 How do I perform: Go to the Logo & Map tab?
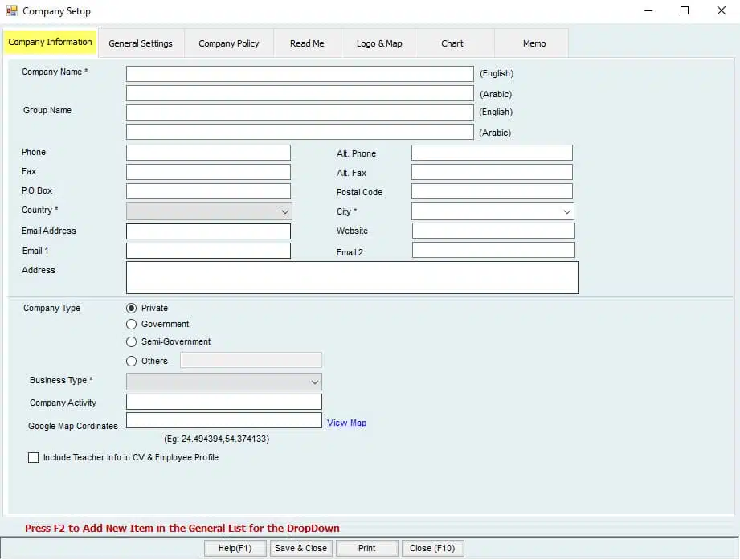(379, 43)
